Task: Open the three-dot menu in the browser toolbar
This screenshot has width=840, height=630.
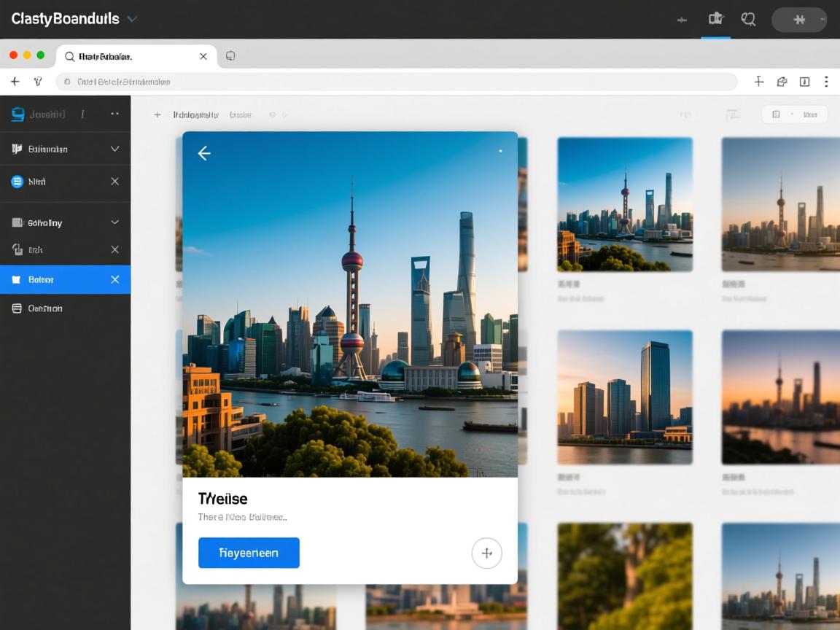Action: 826,82
